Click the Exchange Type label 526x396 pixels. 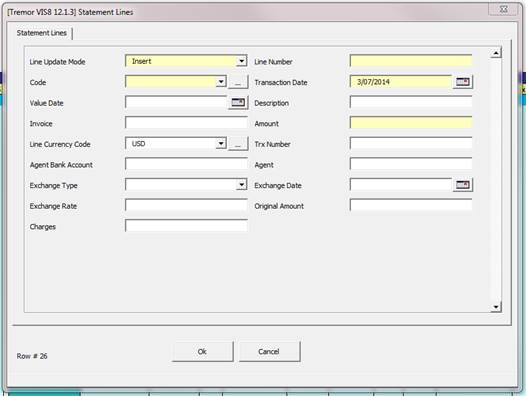(53, 186)
